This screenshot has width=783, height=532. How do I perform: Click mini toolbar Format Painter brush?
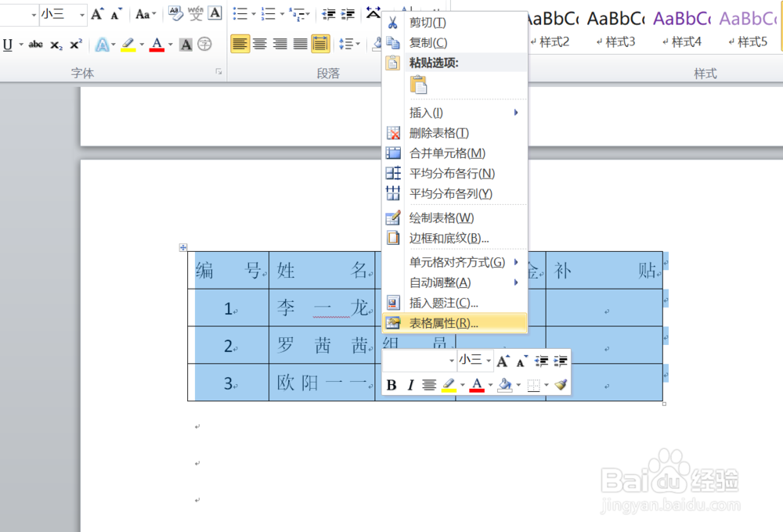click(x=561, y=385)
